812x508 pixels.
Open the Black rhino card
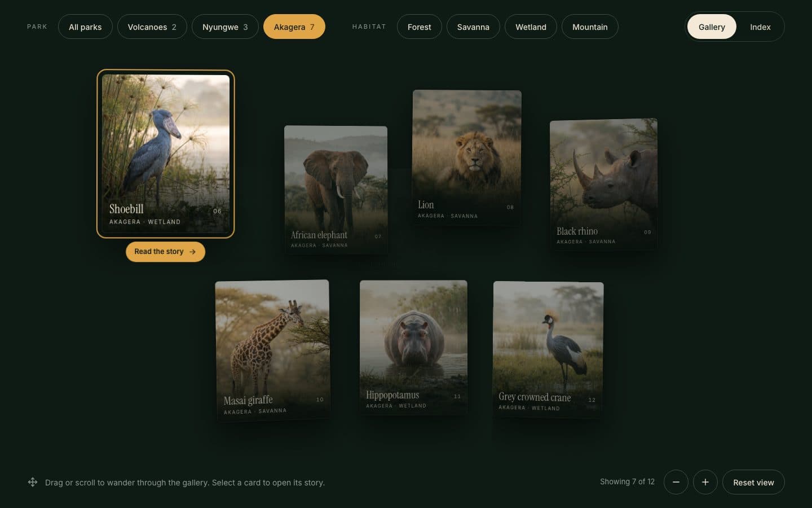(603, 184)
